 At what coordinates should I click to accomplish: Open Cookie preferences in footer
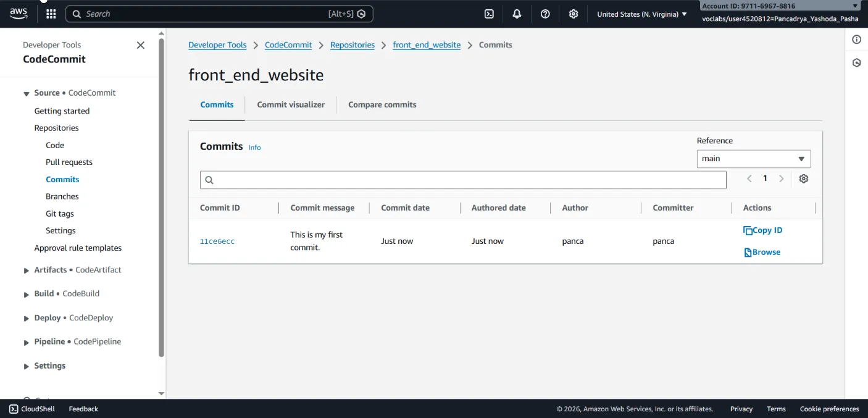(x=829, y=409)
